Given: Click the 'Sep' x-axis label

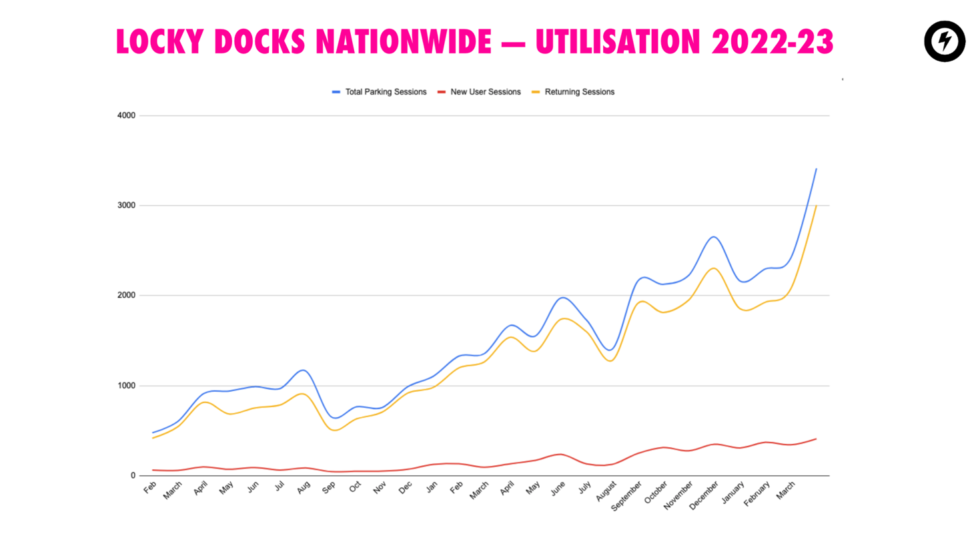Looking at the screenshot, I should [329, 487].
